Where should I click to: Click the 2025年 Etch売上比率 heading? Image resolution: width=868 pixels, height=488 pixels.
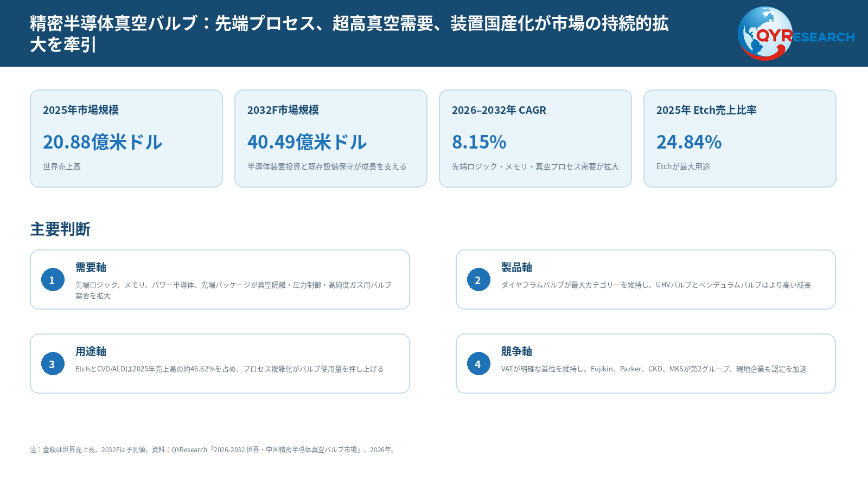(706, 110)
